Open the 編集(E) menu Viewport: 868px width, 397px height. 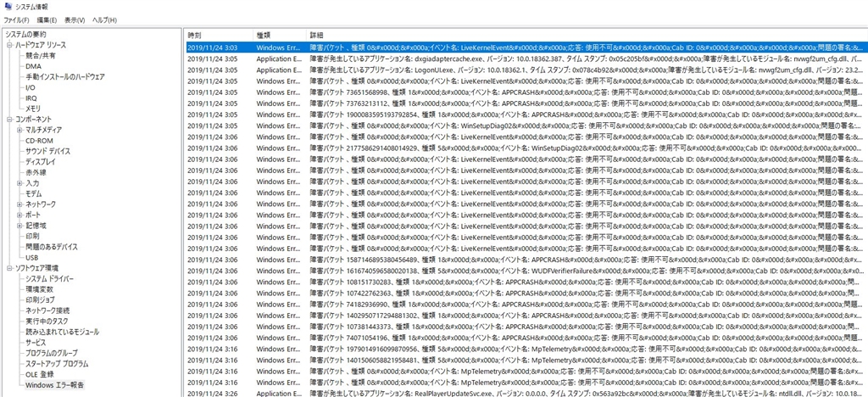point(47,20)
